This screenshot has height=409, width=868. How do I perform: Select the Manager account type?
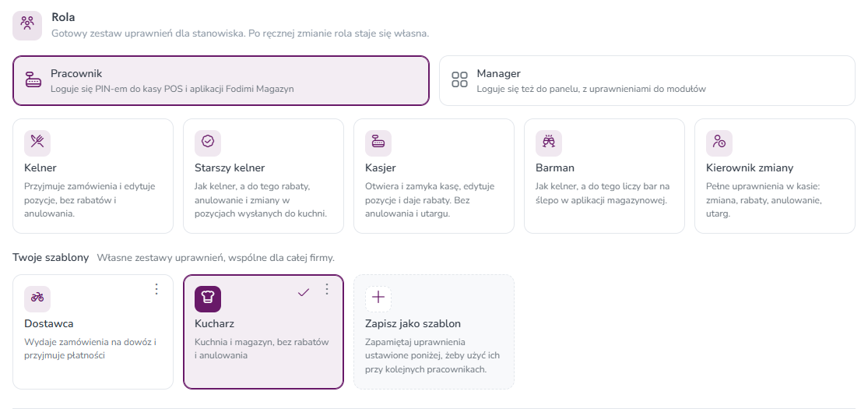point(647,80)
